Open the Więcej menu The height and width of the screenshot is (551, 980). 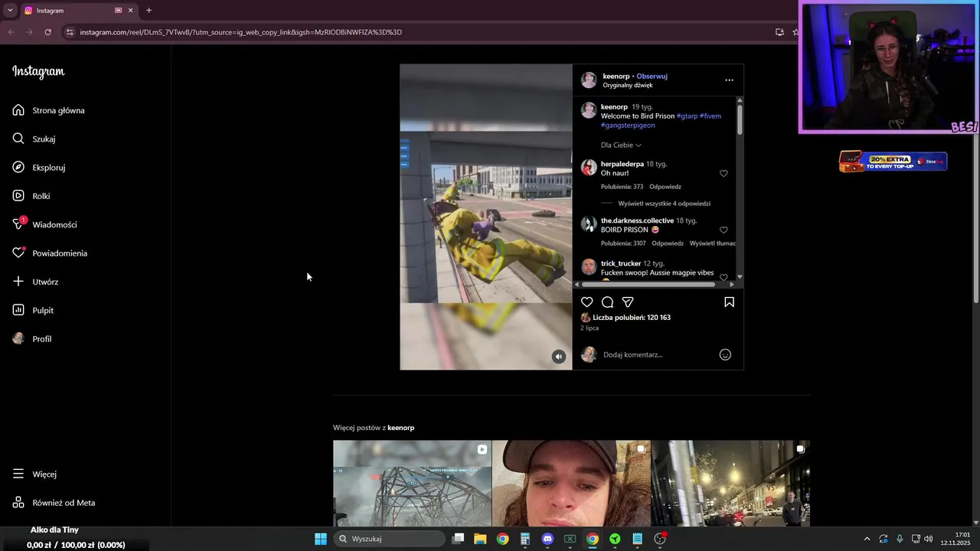[x=34, y=474]
